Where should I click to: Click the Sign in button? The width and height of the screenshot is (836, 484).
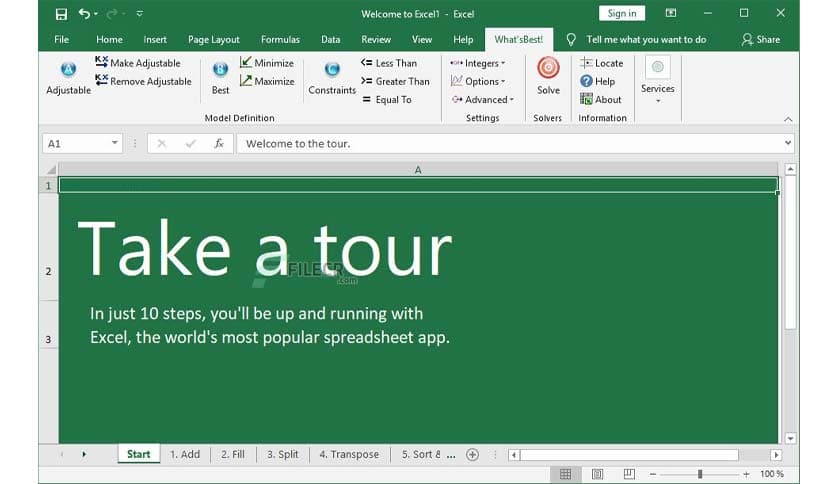click(x=621, y=13)
